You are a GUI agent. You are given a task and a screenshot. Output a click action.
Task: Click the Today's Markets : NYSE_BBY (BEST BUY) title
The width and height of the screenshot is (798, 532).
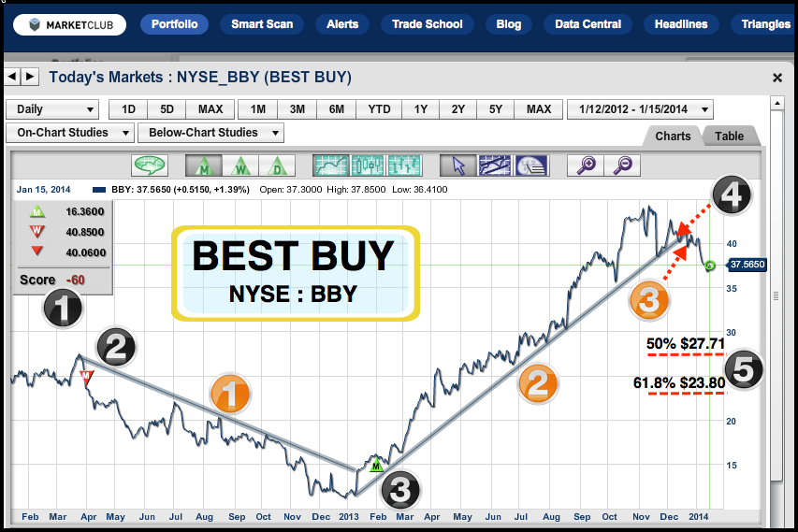[200, 78]
